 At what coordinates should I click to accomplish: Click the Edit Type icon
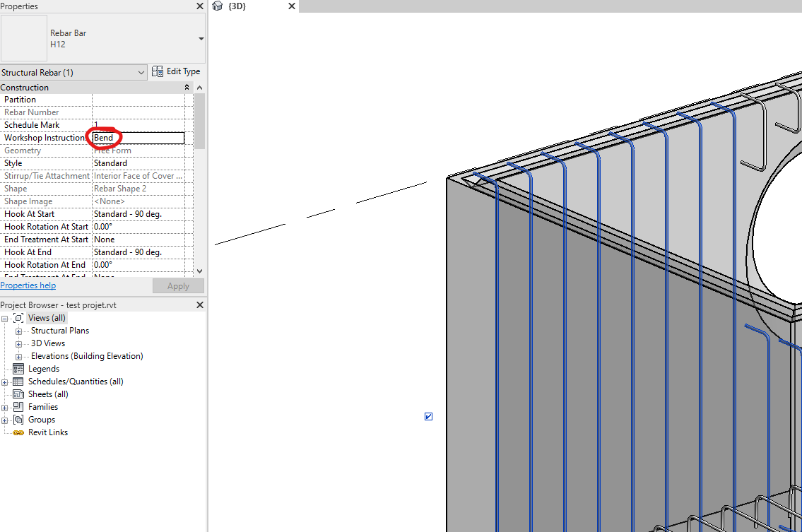(x=157, y=71)
